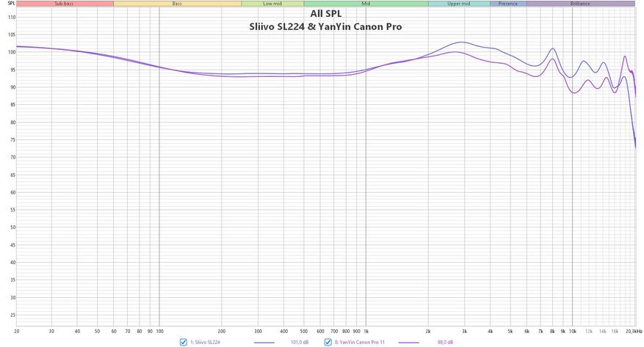This screenshot has width=644, height=347.
Task: Click the Bass band label
Action: (177, 4)
